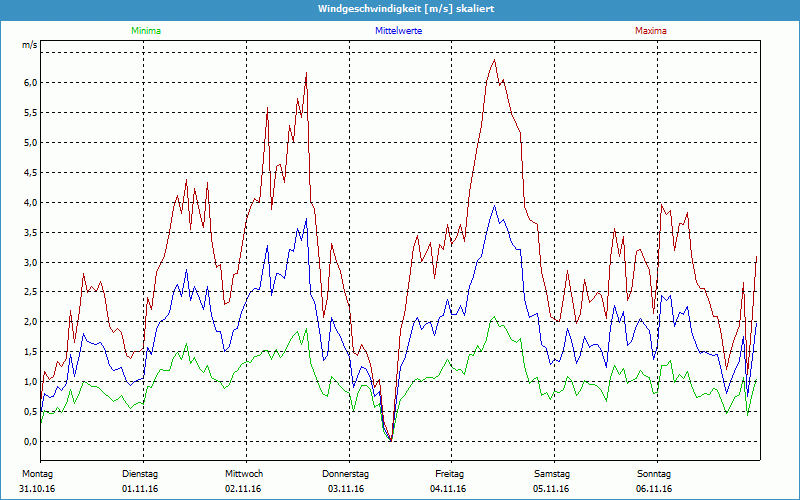Click the date 06.11.16

coord(654,489)
